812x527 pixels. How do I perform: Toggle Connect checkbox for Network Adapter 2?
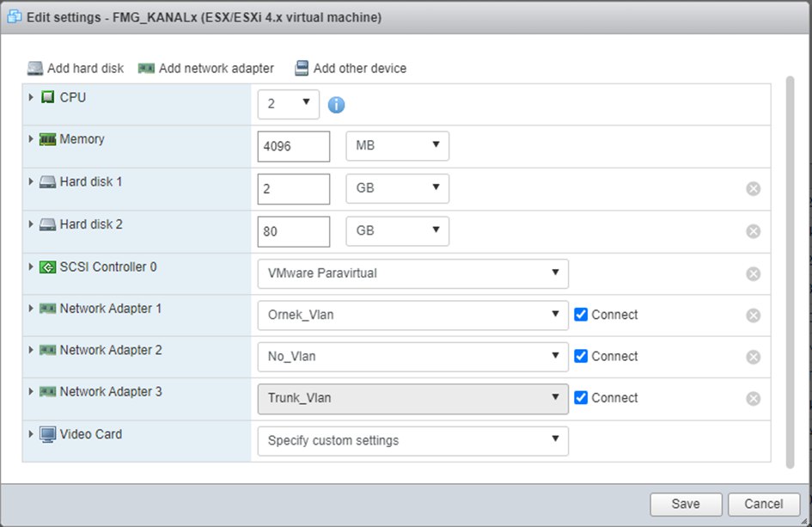coord(581,356)
